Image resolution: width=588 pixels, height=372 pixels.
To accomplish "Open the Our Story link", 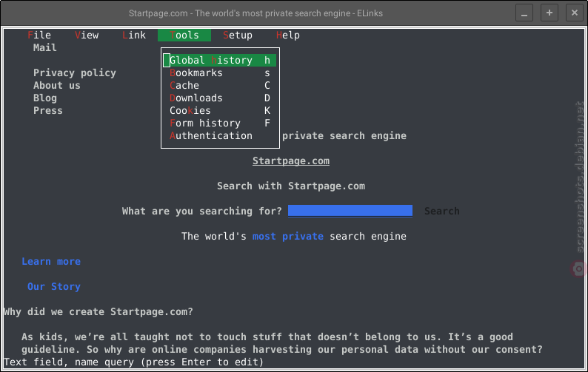I will (54, 287).
